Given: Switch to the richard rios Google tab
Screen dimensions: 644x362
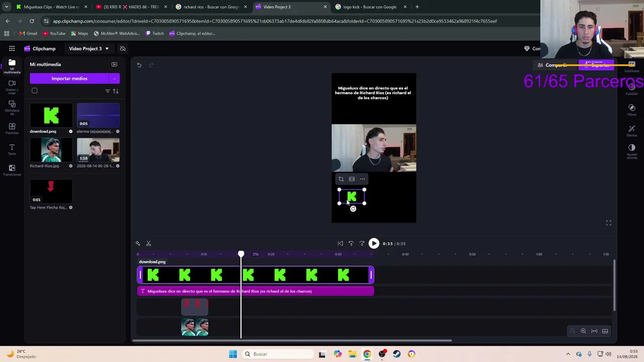Looking at the screenshot, I should click(211, 7).
